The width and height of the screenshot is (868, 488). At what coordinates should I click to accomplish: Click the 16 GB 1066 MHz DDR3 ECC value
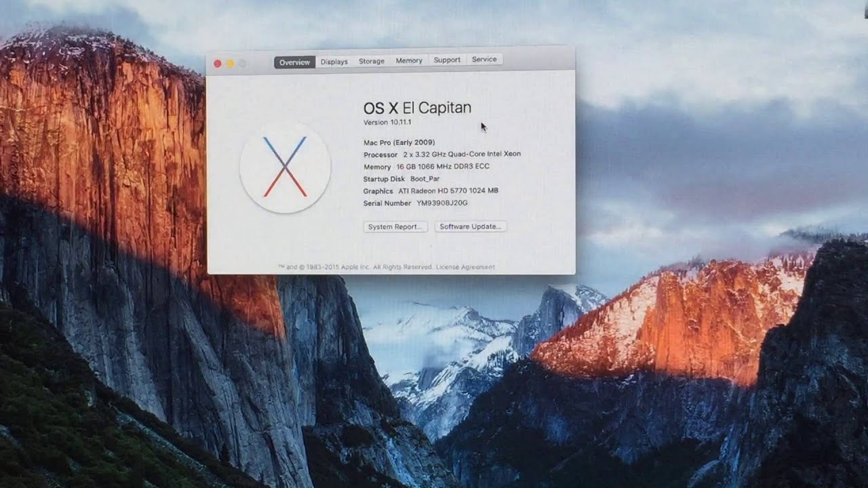(x=443, y=166)
